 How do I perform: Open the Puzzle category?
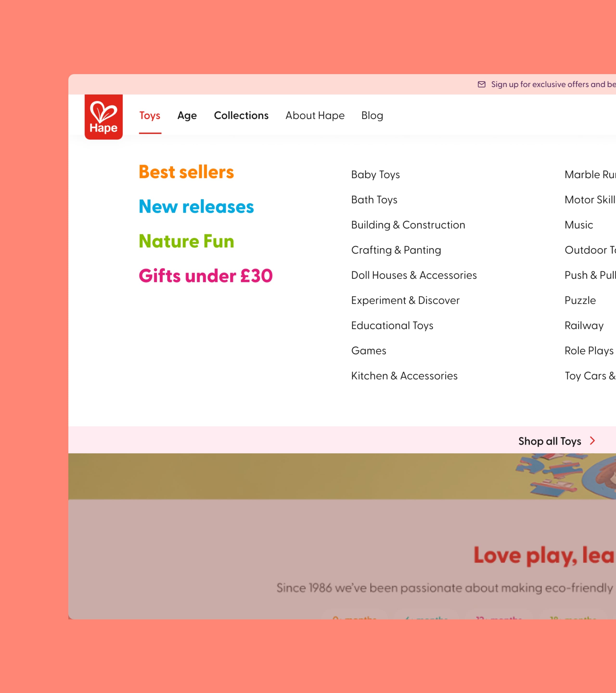[580, 300]
